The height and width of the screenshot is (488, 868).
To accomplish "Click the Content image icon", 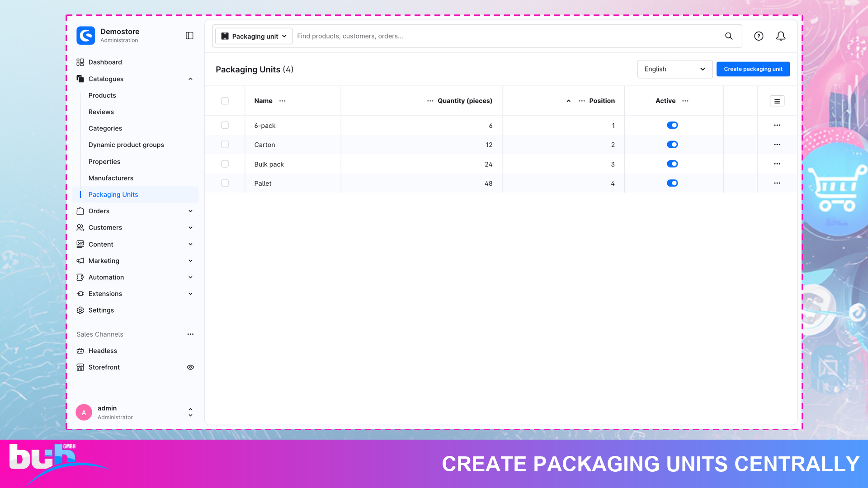I will click(x=80, y=244).
